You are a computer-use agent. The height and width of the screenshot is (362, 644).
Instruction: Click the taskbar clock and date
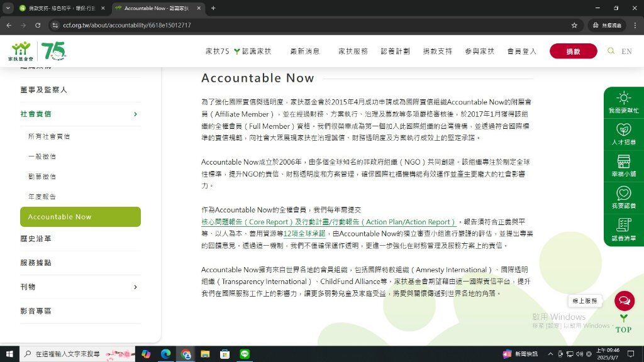608,354
